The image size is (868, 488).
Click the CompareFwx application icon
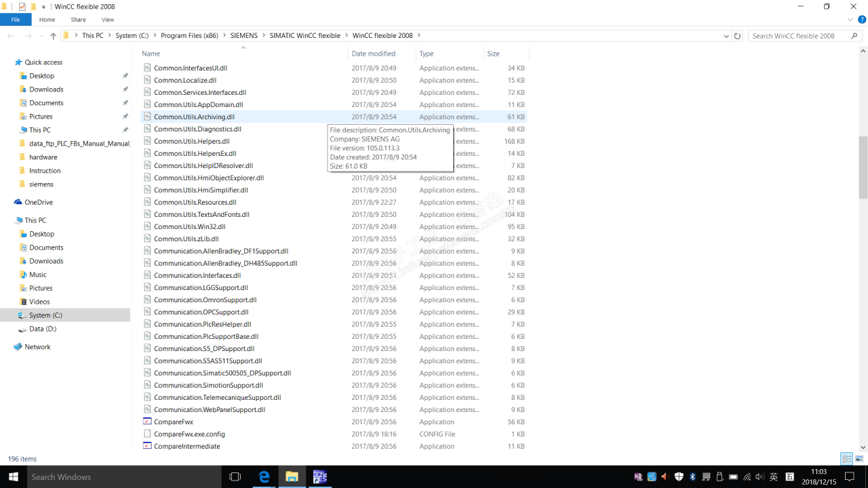click(147, 422)
